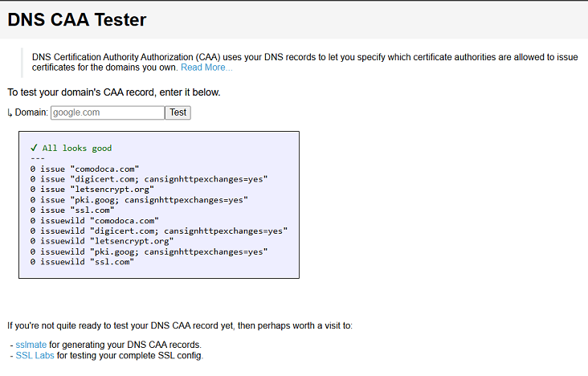Open the SSL Labs link

[35, 355]
